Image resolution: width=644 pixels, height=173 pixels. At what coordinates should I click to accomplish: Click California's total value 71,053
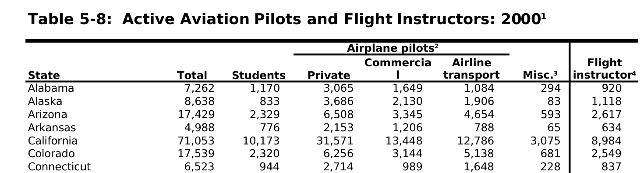click(196, 141)
